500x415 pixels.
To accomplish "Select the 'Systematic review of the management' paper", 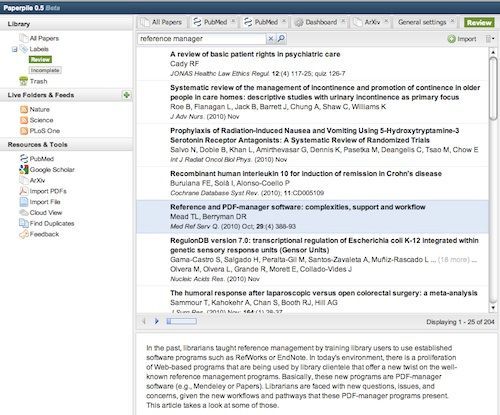I will [x=312, y=102].
